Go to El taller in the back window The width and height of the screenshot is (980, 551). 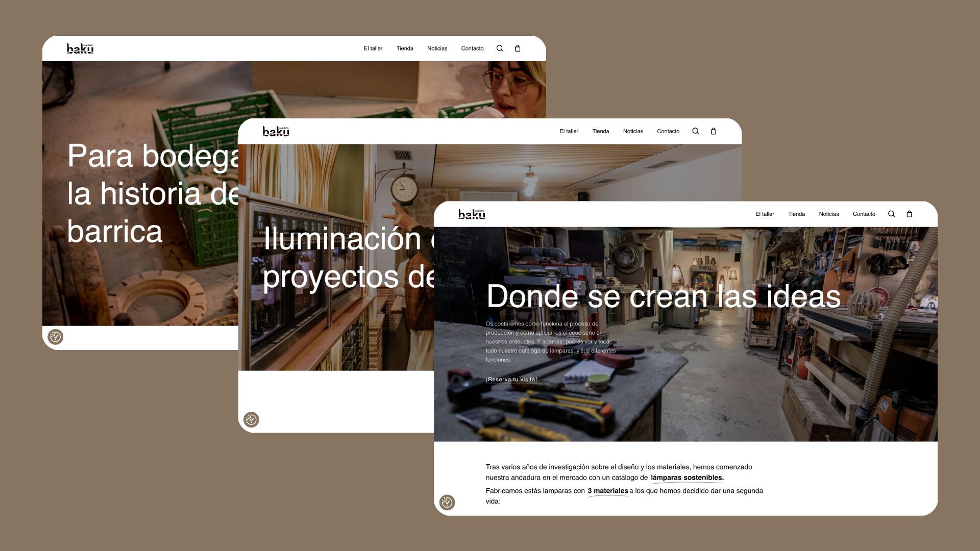pos(373,48)
